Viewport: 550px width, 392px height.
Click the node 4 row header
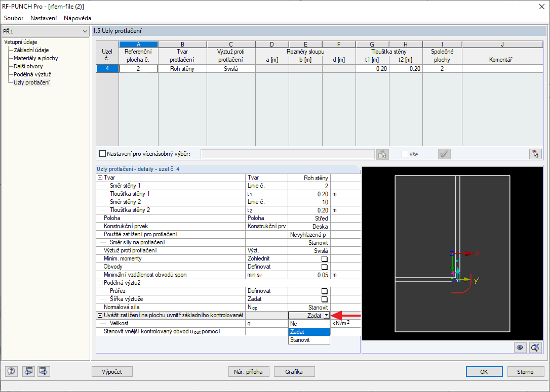107,69
